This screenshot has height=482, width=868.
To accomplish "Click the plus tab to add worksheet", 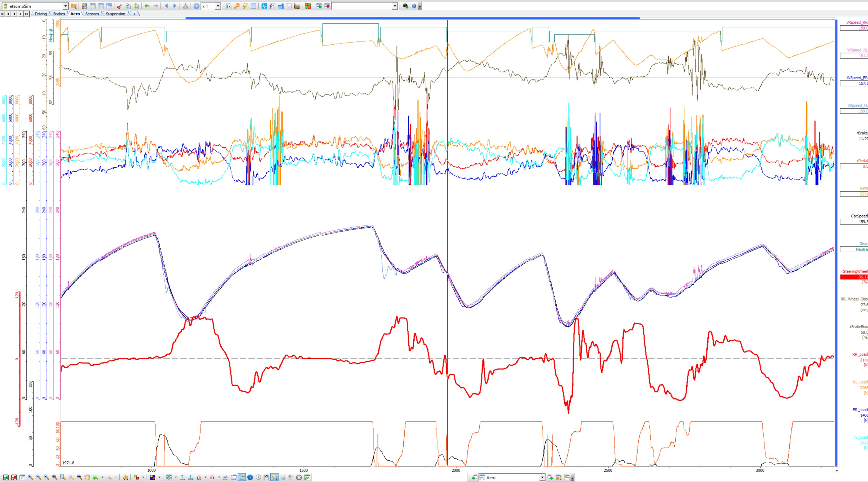I will tap(134, 14).
